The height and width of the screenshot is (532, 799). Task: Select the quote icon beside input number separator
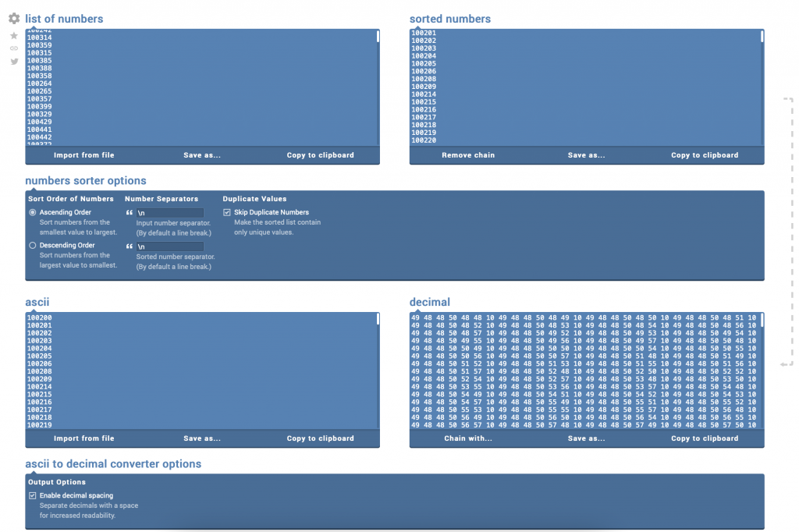[130, 212]
